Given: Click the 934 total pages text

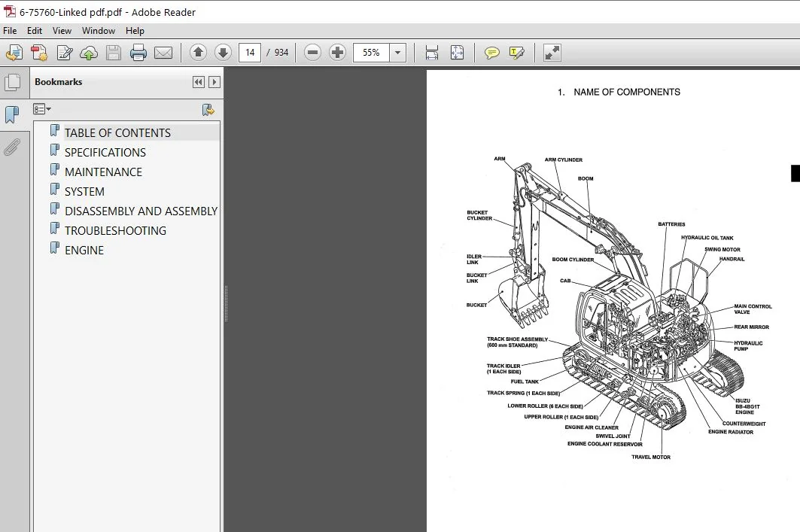Looking at the screenshot, I should pyautogui.click(x=281, y=53).
